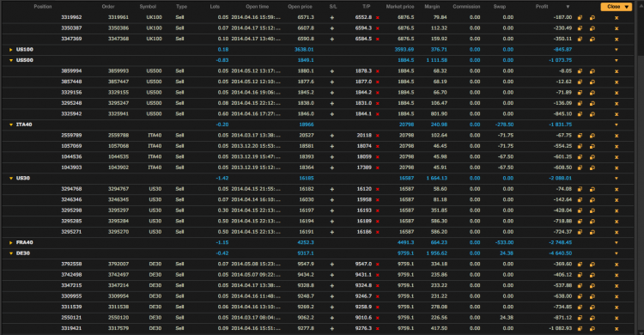The width and height of the screenshot is (644, 335).
Task: Sort by the Profit column header
Action: pyautogui.click(x=541, y=7)
